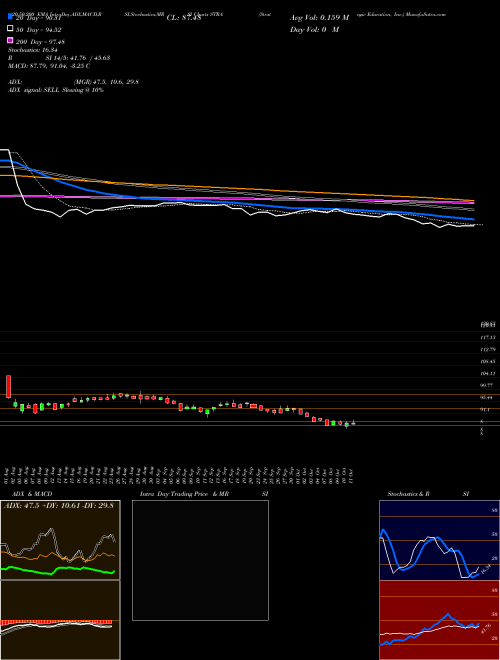The height and width of the screenshot is (660, 500).
Task: Click the magenta 200 Day legend swatch
Action: (10, 40)
